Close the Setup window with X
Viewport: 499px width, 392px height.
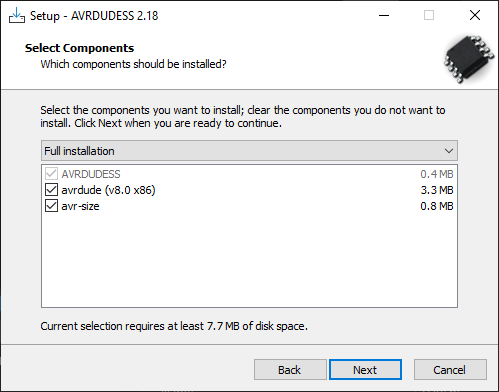(475, 15)
